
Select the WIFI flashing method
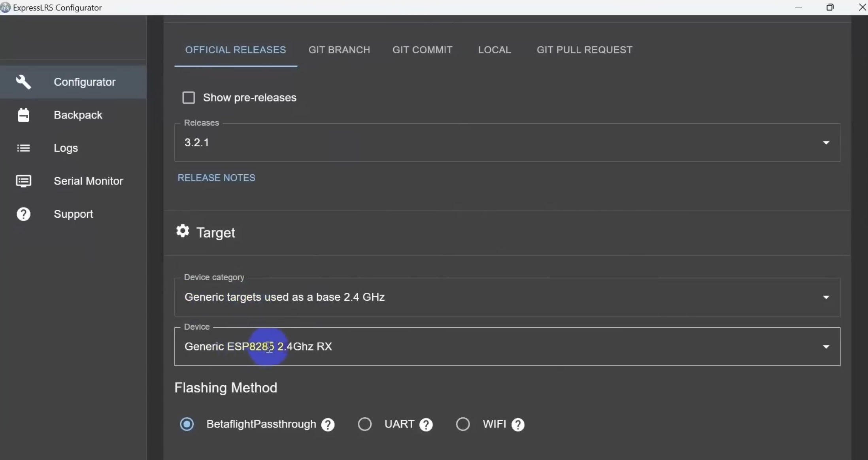(x=463, y=424)
